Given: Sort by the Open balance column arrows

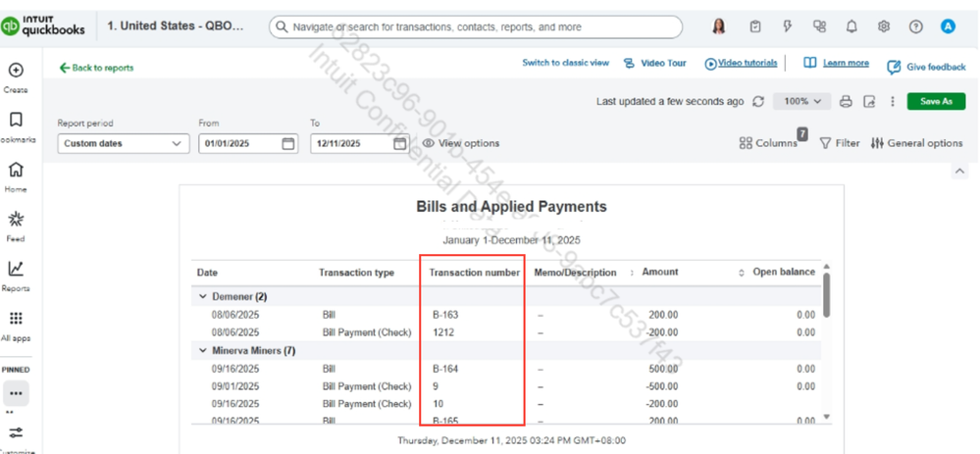Looking at the screenshot, I should click(742, 273).
